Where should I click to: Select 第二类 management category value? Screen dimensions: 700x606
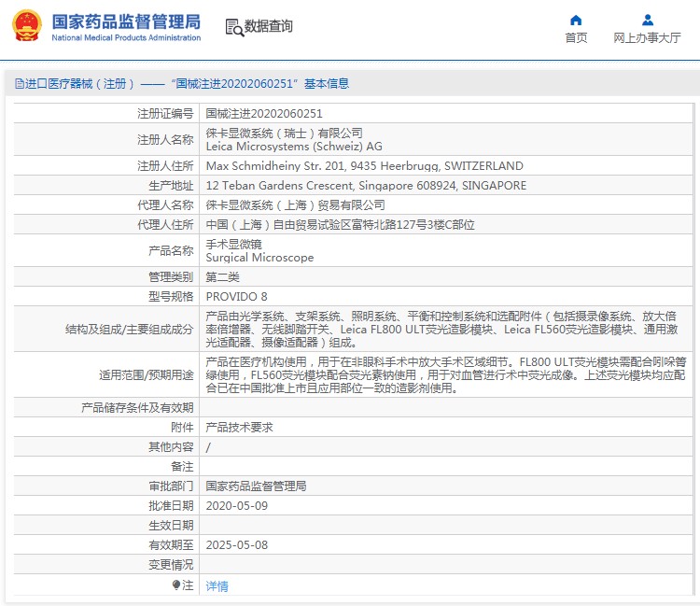pos(222,277)
